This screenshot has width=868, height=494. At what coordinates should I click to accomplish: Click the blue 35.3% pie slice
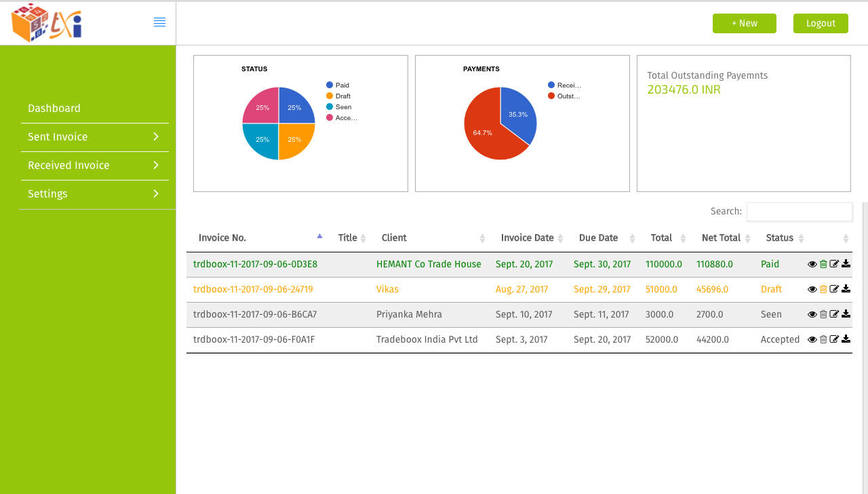tap(519, 114)
